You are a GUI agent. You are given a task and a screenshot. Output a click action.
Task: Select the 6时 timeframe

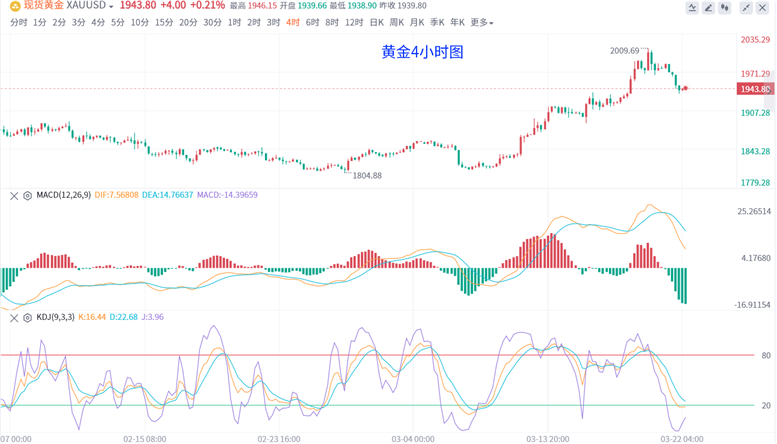(313, 22)
